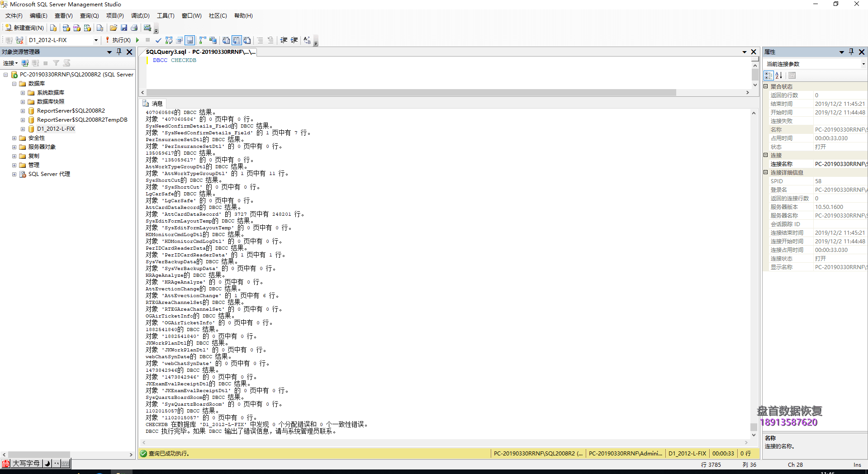Switch to the 消息 results tab
The image size is (868, 474).
pos(152,104)
